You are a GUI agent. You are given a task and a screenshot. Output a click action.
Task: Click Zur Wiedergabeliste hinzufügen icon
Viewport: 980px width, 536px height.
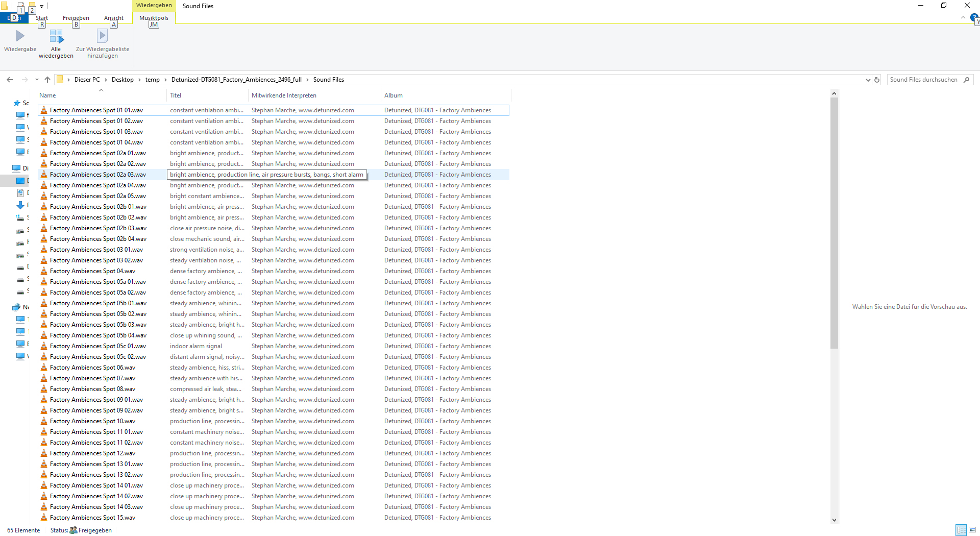point(102,36)
